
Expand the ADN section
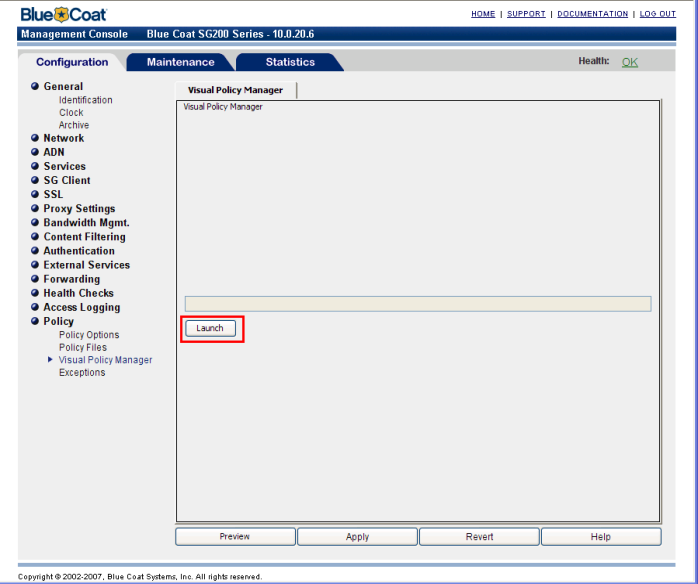click(x=54, y=152)
